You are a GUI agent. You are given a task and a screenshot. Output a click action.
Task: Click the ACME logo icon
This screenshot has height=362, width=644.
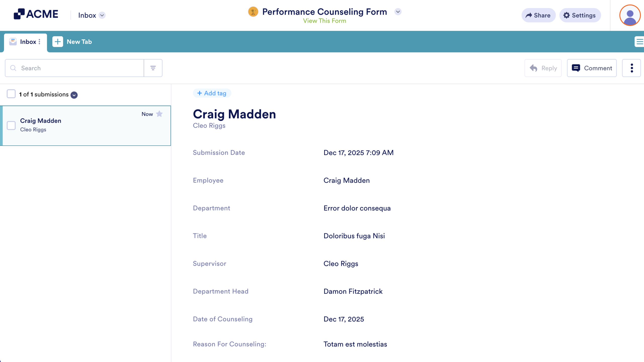tap(20, 14)
